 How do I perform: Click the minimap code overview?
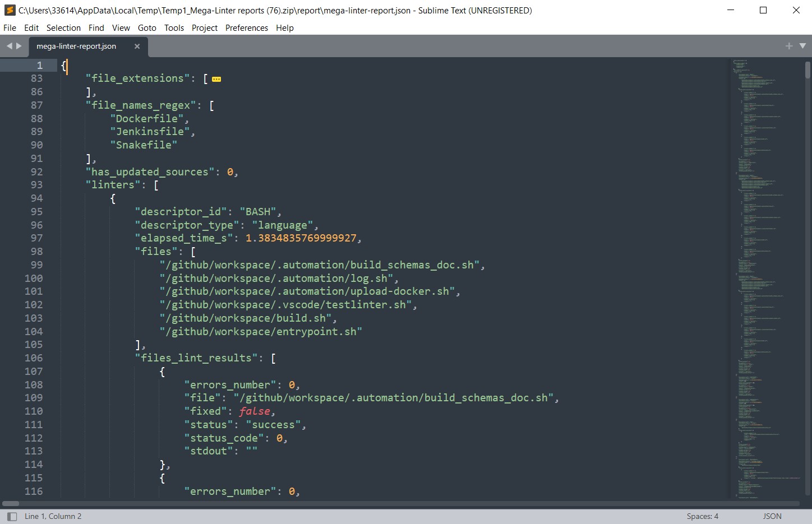pos(763,224)
